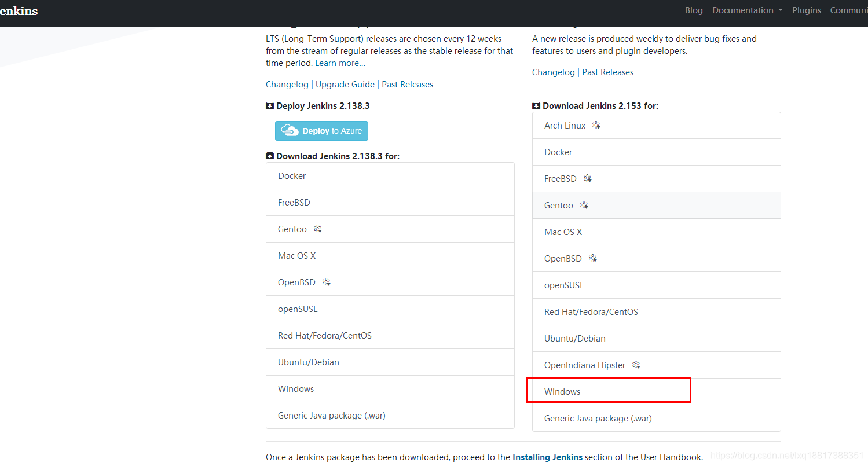Download LTS Jenkins 2.138.3 for Windows
The width and height of the screenshot is (868, 466).
click(x=390, y=389)
